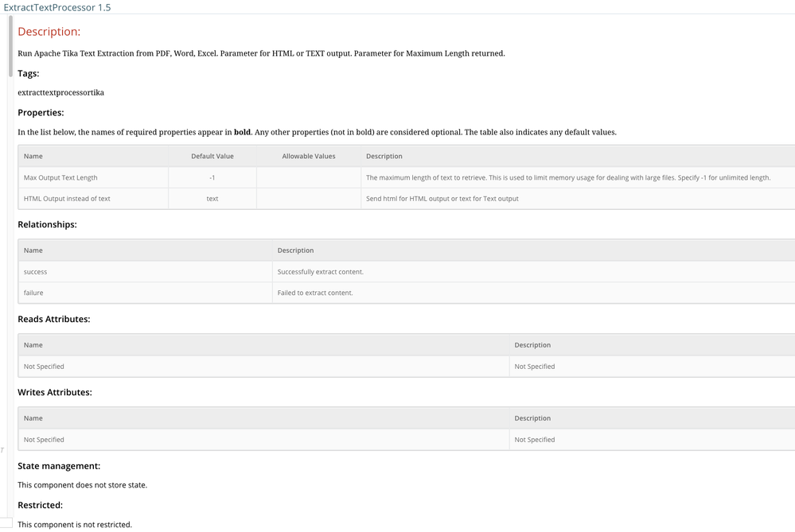Screen dimensions: 795x532
Task: Click the Writes Attributes heading
Action: [55, 392]
